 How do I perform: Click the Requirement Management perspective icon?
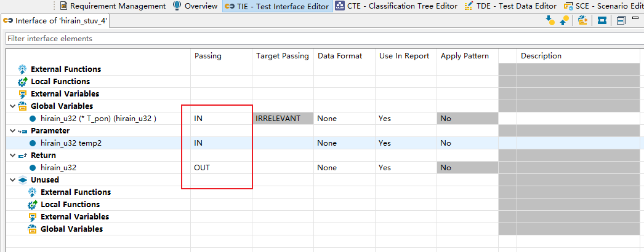point(63,6)
